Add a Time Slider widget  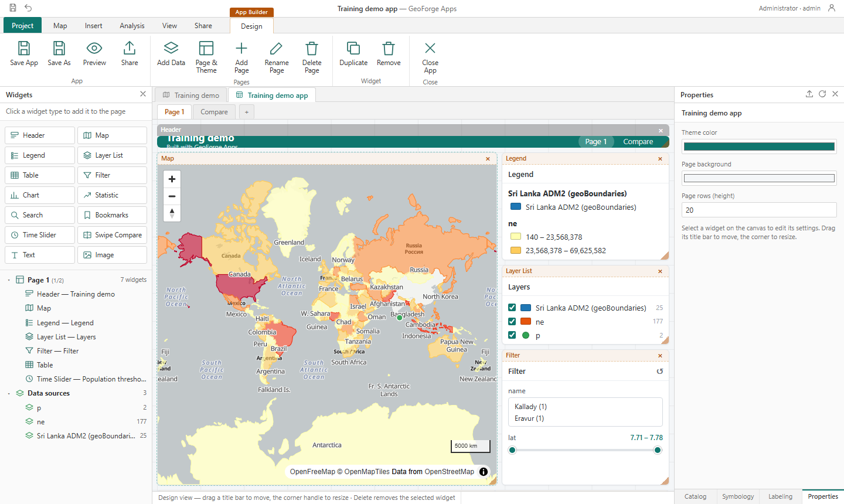coord(40,235)
